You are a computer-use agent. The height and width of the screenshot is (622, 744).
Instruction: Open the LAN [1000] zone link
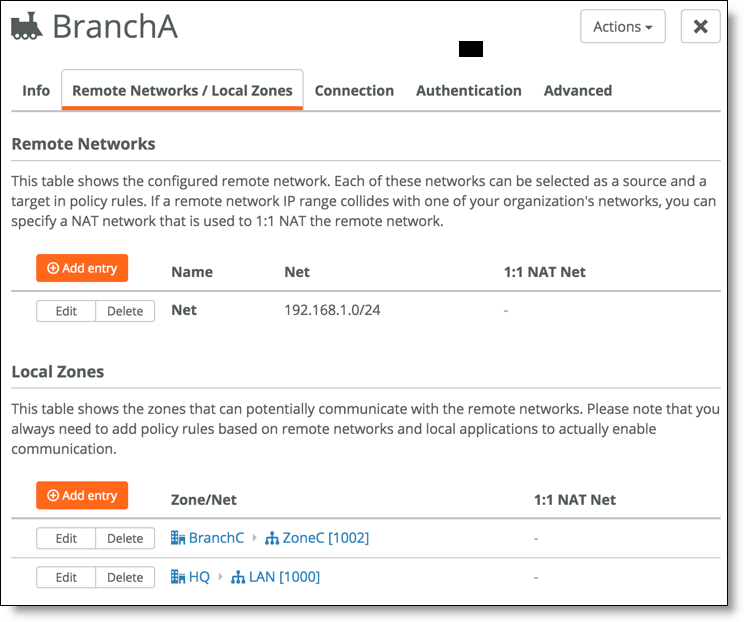tap(284, 577)
